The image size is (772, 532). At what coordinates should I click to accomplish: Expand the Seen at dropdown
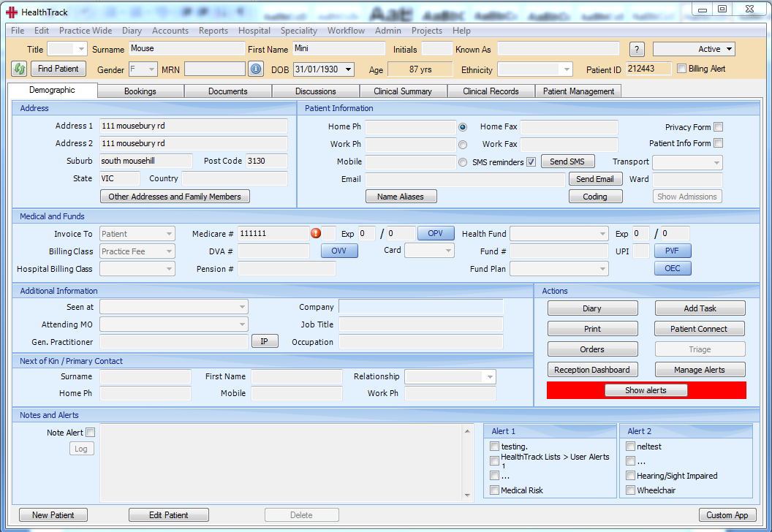click(x=242, y=307)
